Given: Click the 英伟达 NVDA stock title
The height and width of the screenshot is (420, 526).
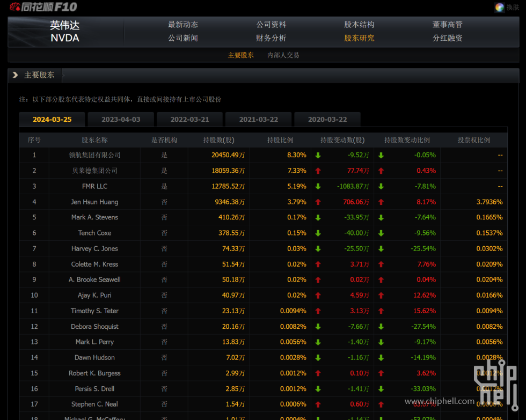Looking at the screenshot, I should (65, 32).
